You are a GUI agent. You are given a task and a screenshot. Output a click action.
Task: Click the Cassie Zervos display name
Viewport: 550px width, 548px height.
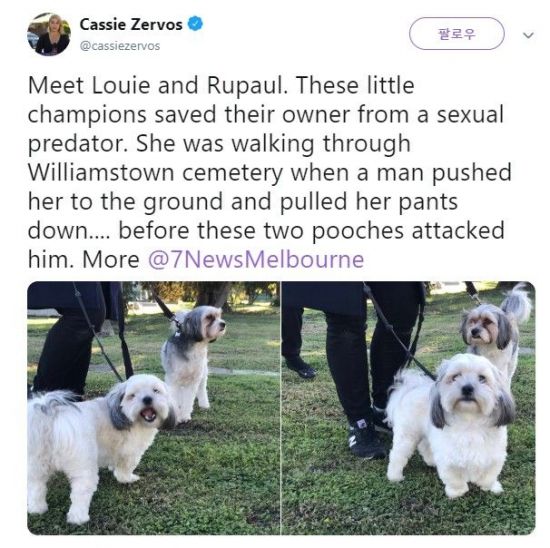click(x=131, y=24)
